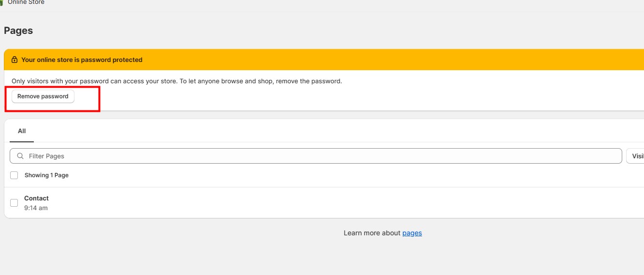Open the Visibility filter dropdown

(x=636, y=156)
